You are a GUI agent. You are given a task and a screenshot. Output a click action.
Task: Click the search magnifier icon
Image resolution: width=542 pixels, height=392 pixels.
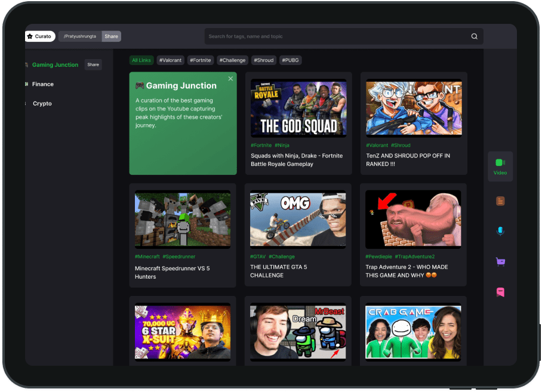click(x=474, y=36)
